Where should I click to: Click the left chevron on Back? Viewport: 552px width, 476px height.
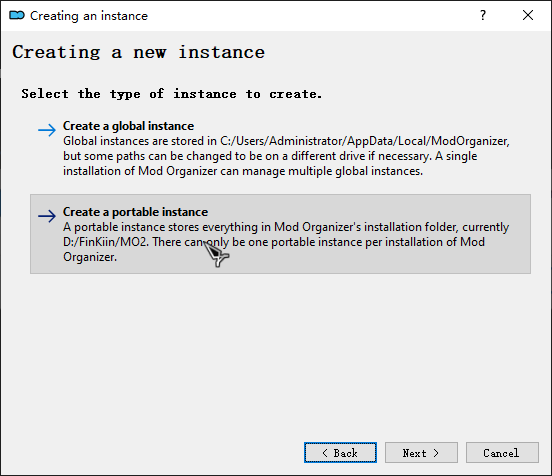(x=325, y=453)
